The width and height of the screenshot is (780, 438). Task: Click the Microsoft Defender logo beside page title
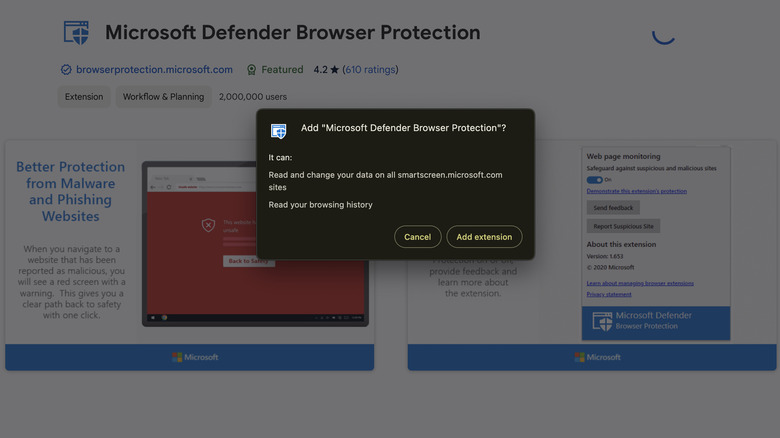[76, 33]
